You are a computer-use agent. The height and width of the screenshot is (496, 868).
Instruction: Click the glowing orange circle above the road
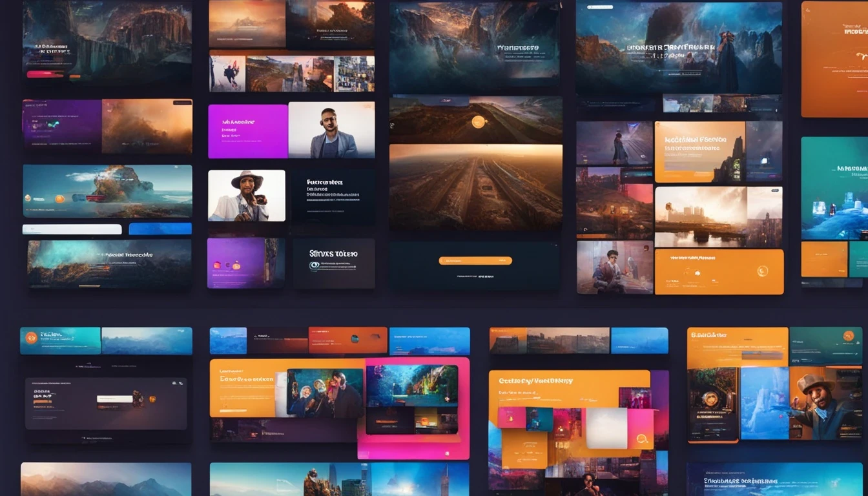pyautogui.click(x=479, y=121)
